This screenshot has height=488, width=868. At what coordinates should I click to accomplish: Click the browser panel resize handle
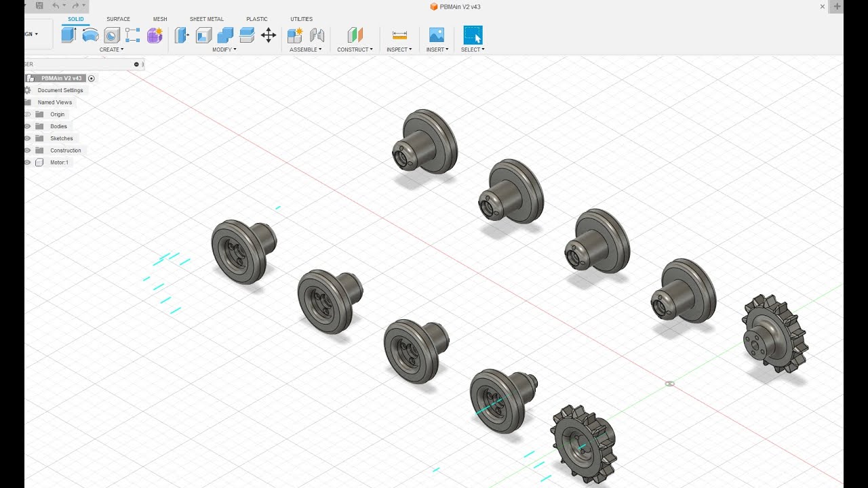click(142, 64)
